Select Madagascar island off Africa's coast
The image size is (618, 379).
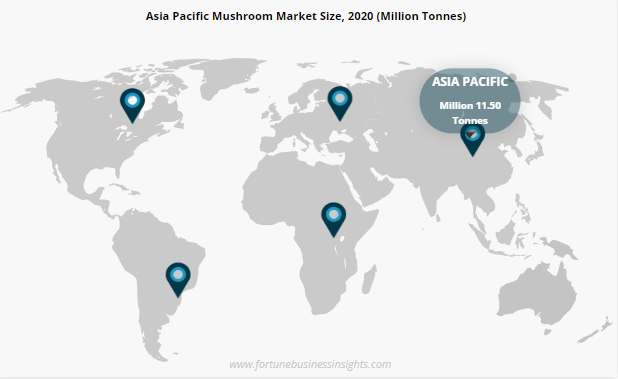[x=369, y=280]
